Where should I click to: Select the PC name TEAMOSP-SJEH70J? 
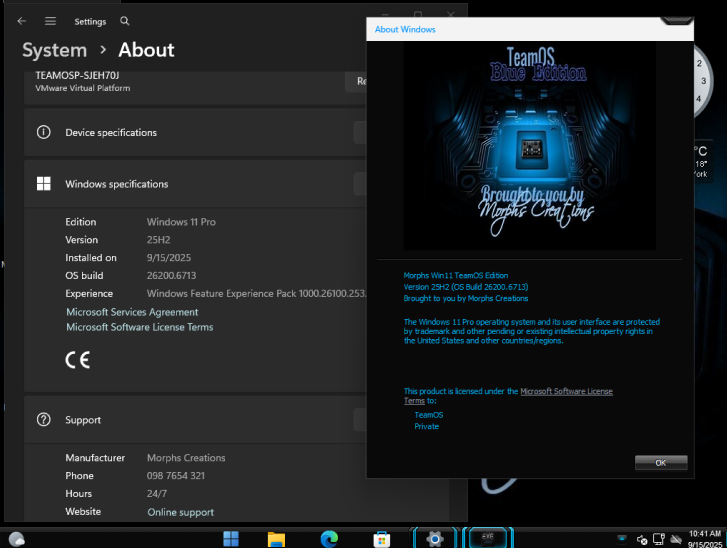pos(77,76)
